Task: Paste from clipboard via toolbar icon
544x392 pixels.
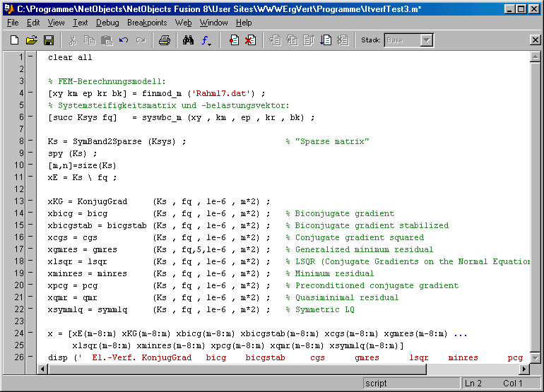Action: point(107,40)
